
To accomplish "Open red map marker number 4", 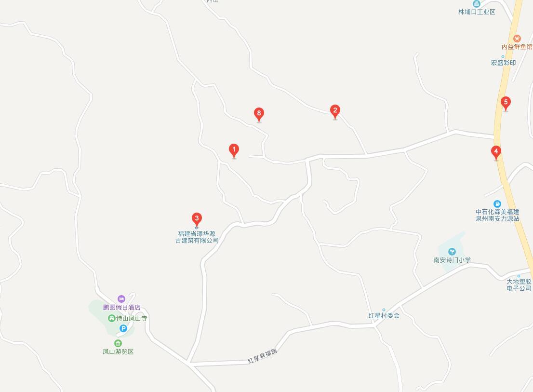I will (496, 153).
